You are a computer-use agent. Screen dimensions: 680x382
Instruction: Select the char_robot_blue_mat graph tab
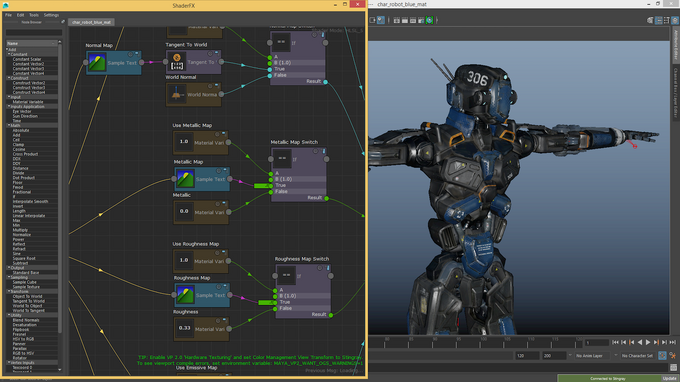91,22
